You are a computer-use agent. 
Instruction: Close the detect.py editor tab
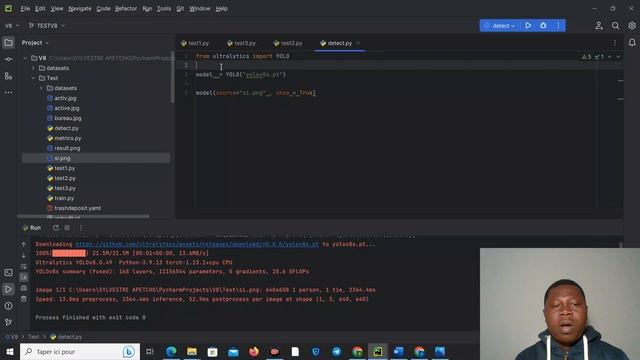358,43
